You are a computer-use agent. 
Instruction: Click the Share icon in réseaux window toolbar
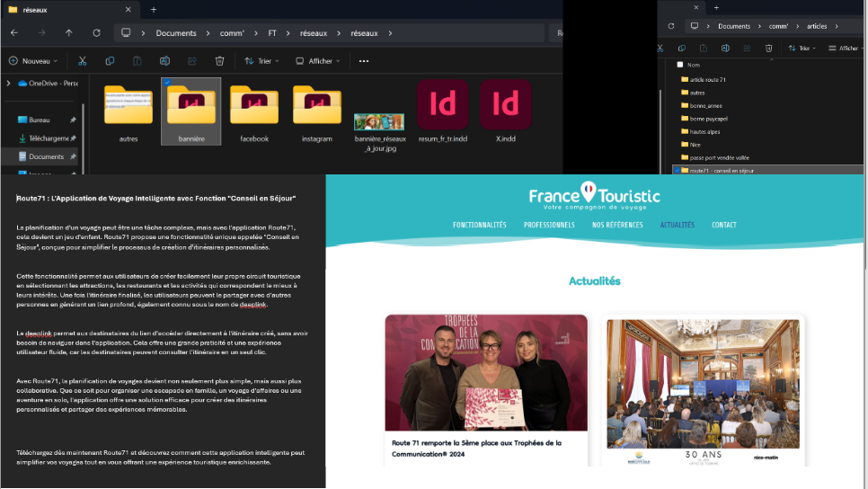192,61
